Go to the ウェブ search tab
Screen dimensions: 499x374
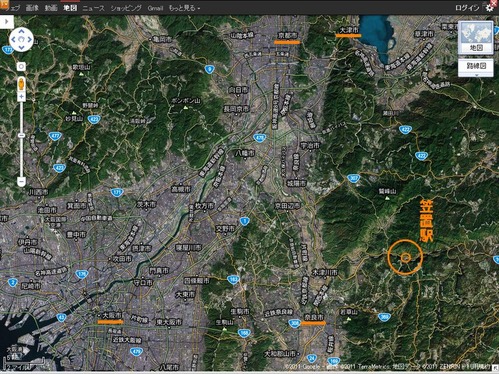click(x=11, y=8)
